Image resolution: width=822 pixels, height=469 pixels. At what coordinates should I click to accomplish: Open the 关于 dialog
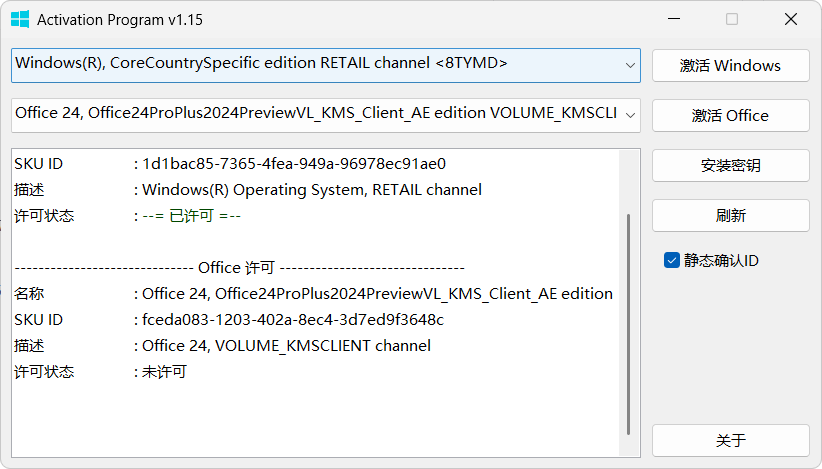730,440
